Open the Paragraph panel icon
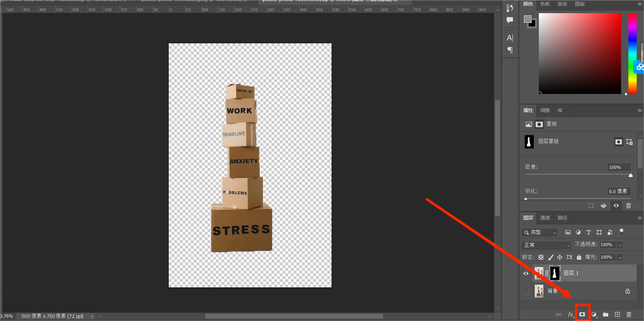Screen dimensions: 644x321 [510, 50]
